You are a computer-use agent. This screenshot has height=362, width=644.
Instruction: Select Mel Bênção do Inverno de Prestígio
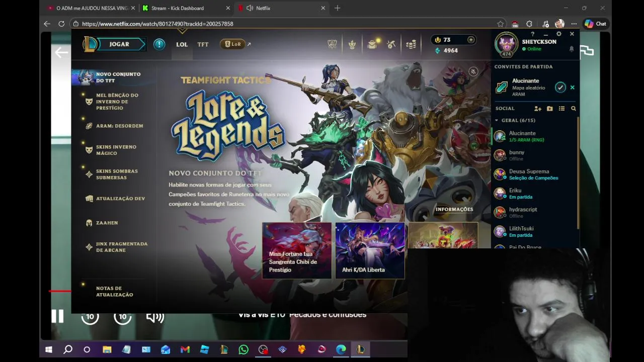pyautogui.click(x=117, y=102)
